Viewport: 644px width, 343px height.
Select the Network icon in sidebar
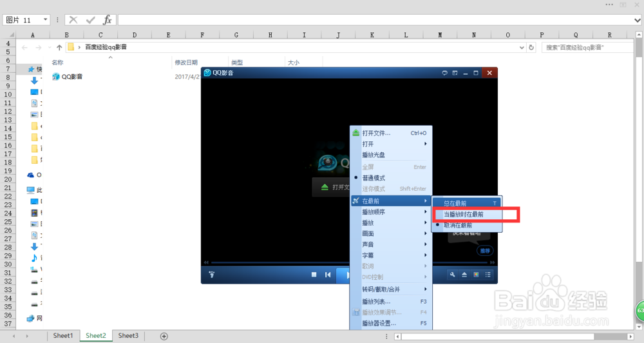(31, 318)
